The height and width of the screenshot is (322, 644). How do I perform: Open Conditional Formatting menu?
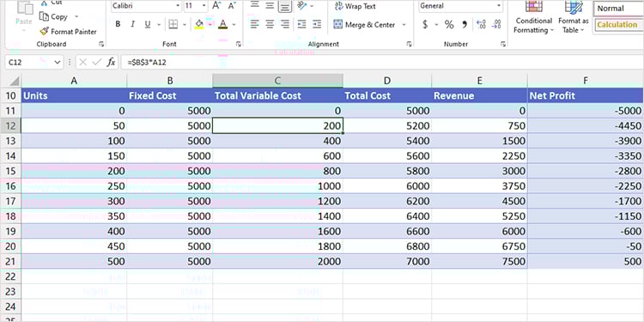(534, 18)
